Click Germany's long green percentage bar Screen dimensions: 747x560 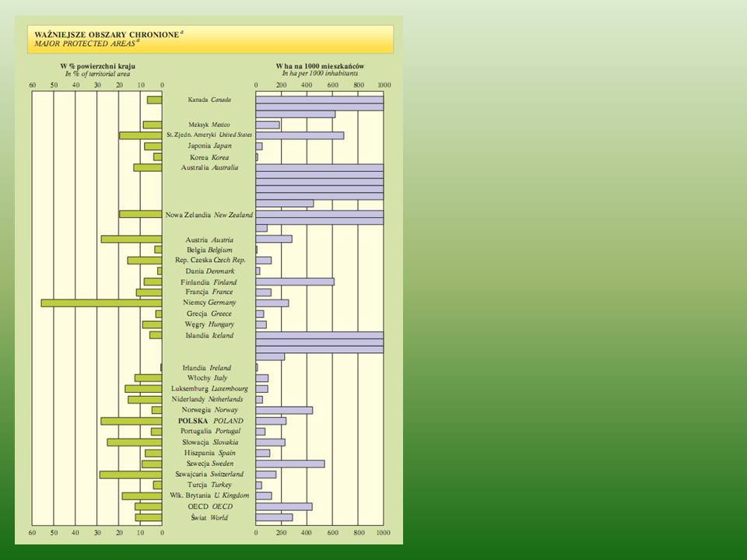pos(101,303)
